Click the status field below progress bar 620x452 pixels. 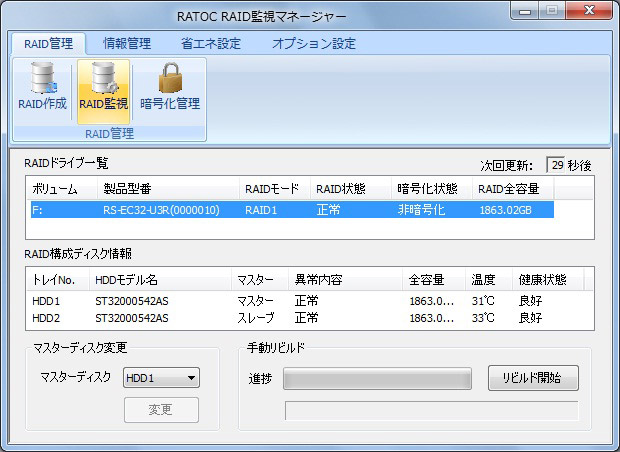(431, 411)
